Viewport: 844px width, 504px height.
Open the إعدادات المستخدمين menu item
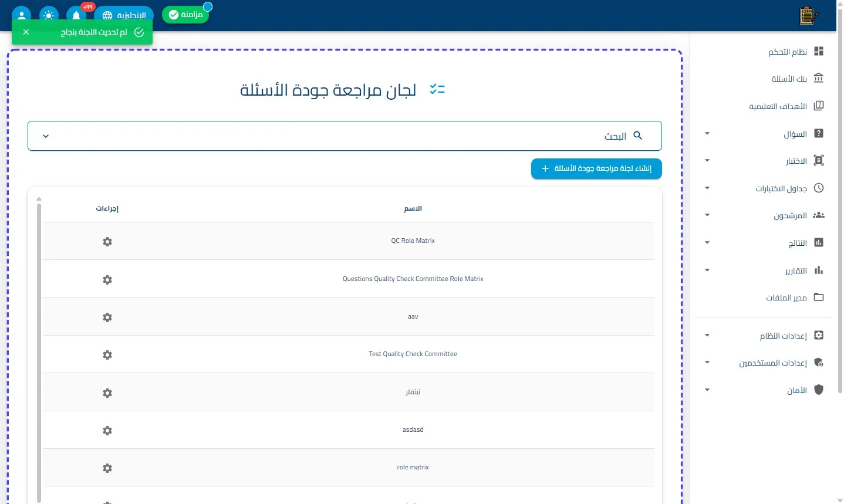(x=763, y=363)
